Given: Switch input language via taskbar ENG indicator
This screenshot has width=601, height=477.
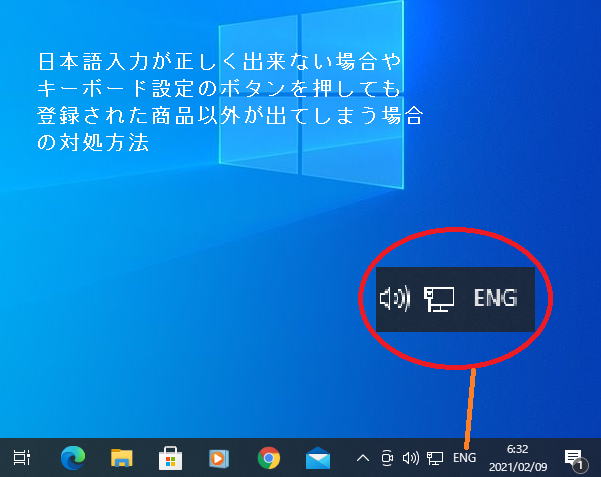Looking at the screenshot, I should (464, 458).
